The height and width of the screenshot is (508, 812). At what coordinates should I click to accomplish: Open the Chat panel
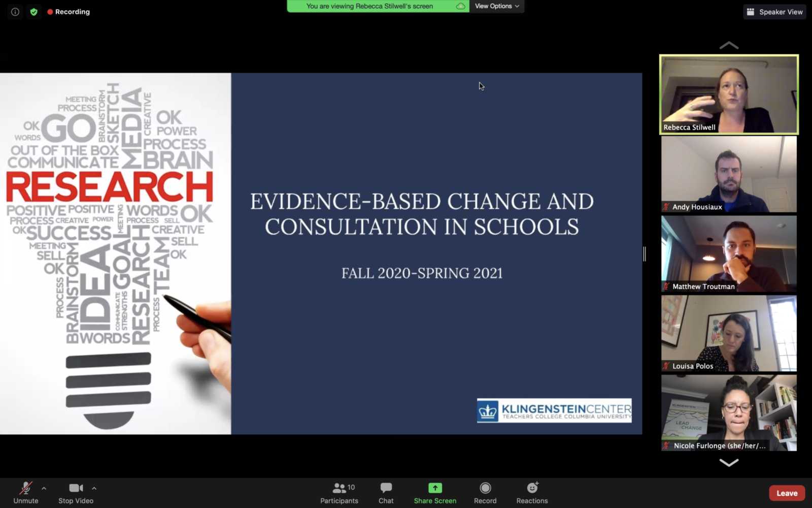point(386,493)
